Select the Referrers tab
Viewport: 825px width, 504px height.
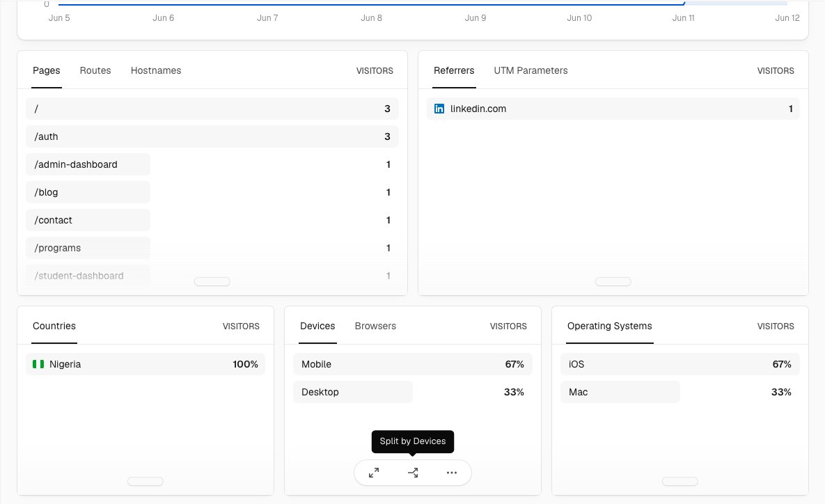[454, 70]
